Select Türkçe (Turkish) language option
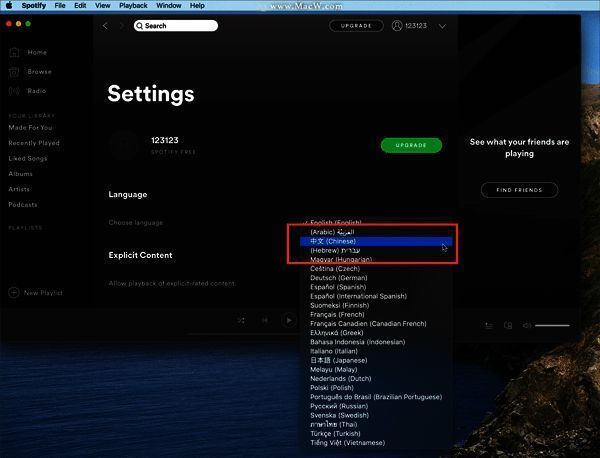 point(376,434)
